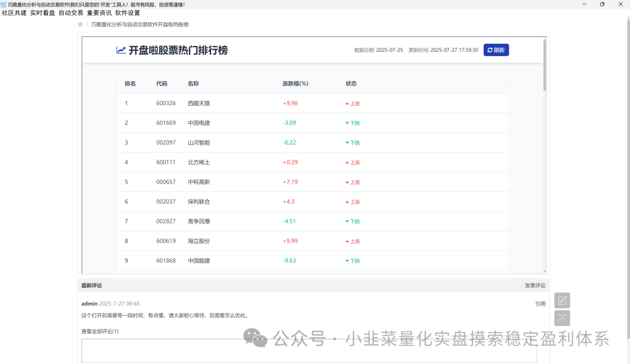Click the 发表评论 link

coord(535,286)
